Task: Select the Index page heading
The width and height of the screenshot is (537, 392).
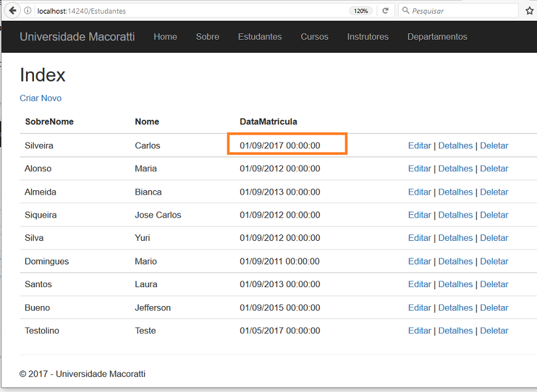Action: click(42, 75)
